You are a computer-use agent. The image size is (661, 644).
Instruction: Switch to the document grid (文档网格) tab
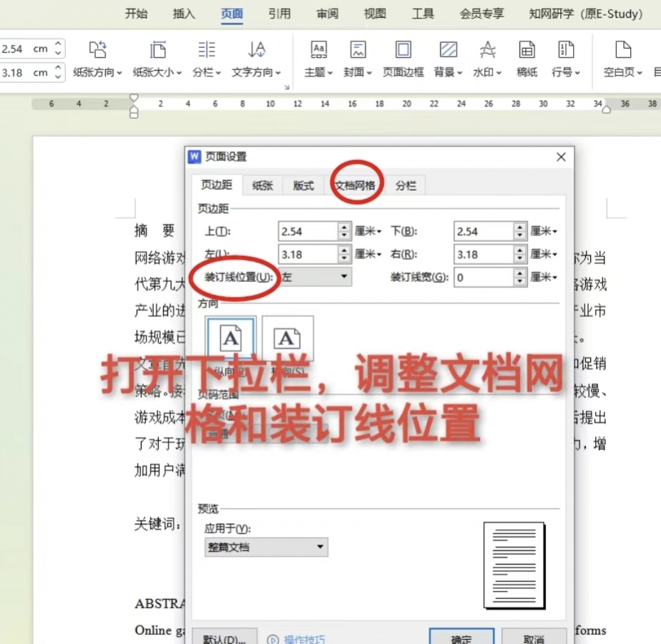pos(355,185)
